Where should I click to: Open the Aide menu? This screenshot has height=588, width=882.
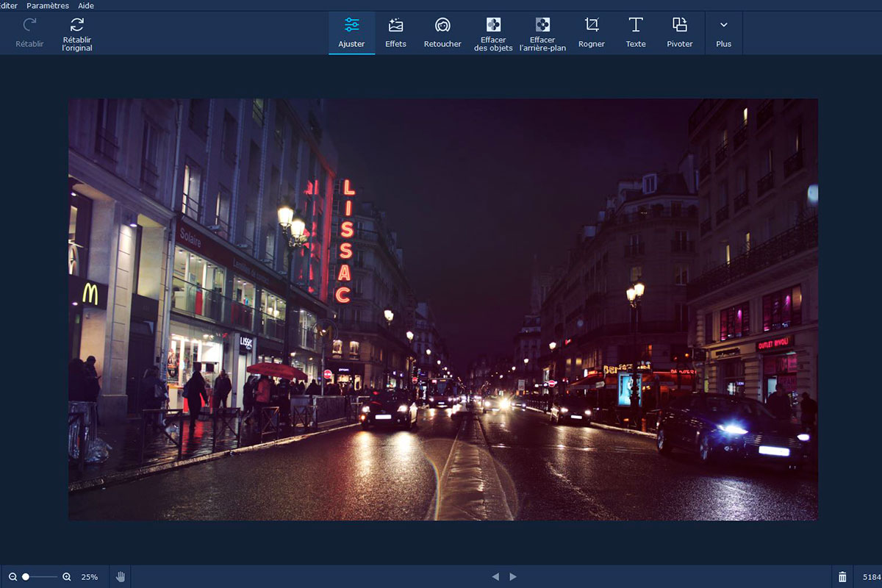pos(86,5)
